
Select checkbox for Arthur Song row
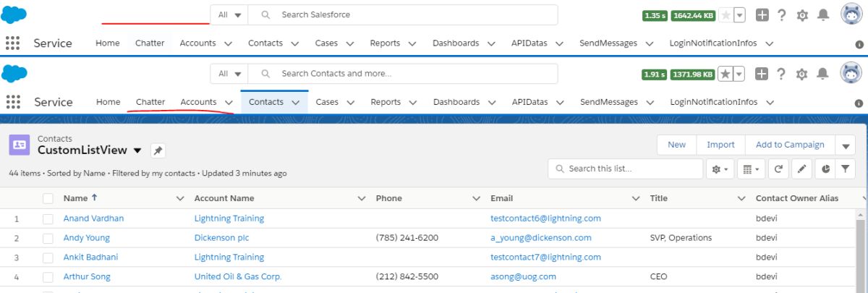click(48, 277)
